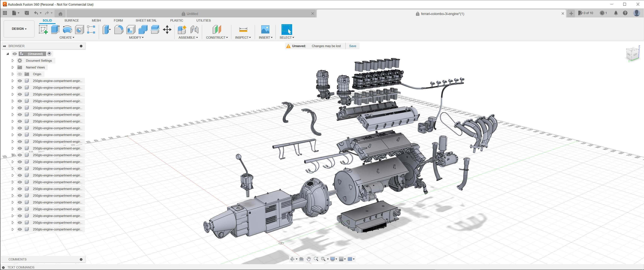
Task: Expand the Document Settings node
Action: point(13,61)
